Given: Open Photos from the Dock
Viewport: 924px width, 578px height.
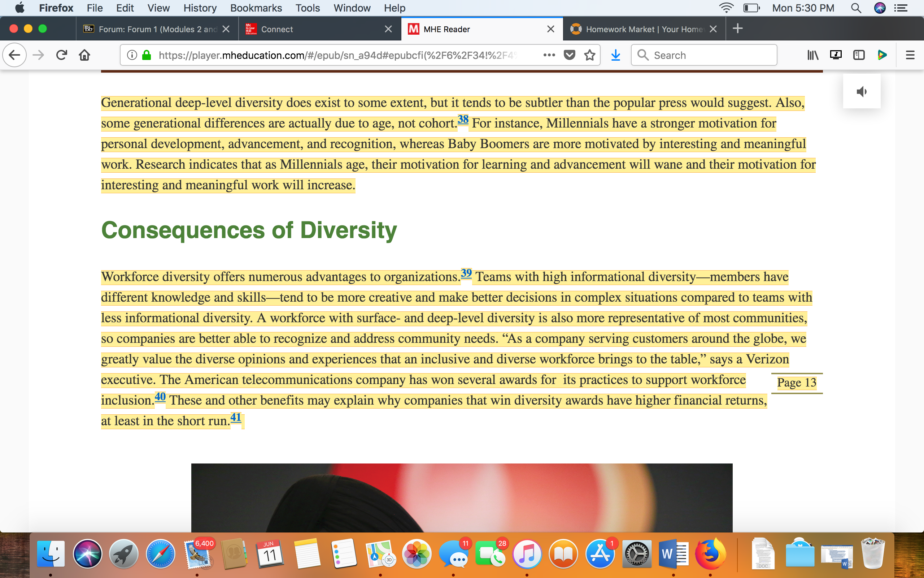Looking at the screenshot, I should 417,554.
